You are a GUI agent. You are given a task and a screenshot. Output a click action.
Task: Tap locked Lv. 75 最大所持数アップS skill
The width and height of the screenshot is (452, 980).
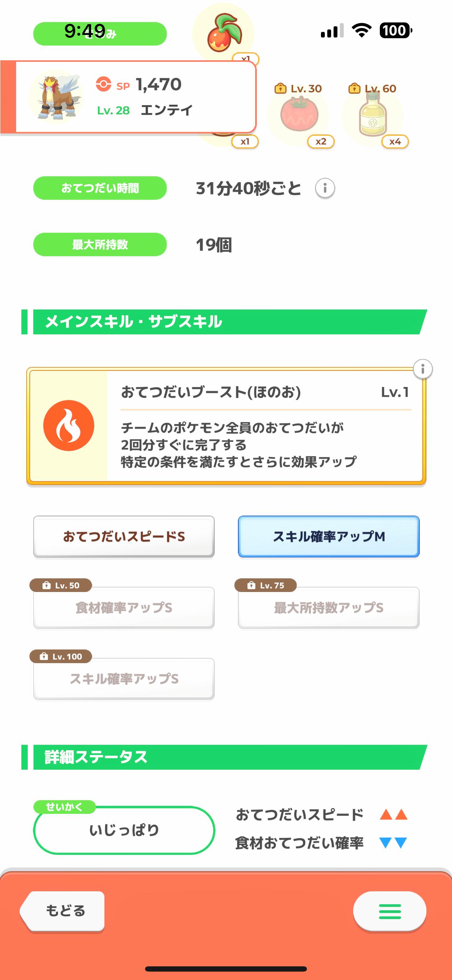pos(329,607)
